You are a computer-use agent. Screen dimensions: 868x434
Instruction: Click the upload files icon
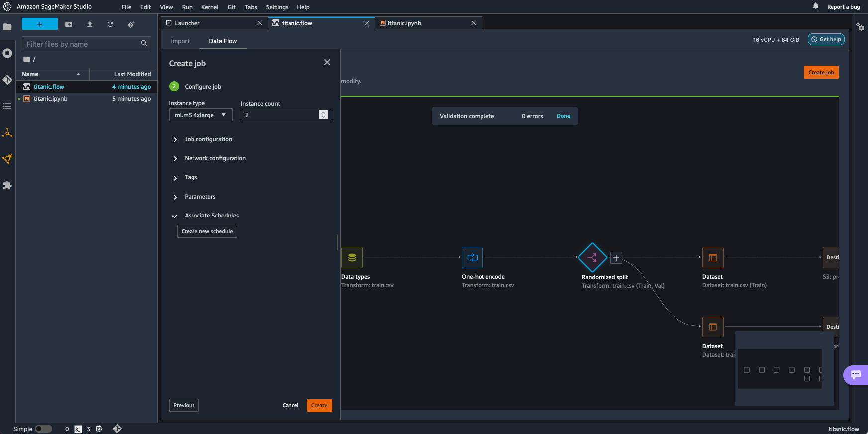90,24
